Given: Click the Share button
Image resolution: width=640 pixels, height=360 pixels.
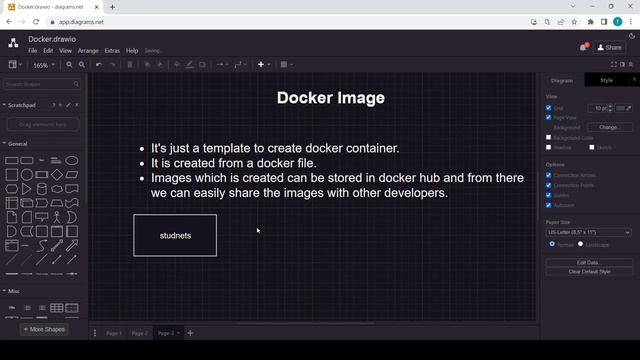Looking at the screenshot, I should 609,47.
